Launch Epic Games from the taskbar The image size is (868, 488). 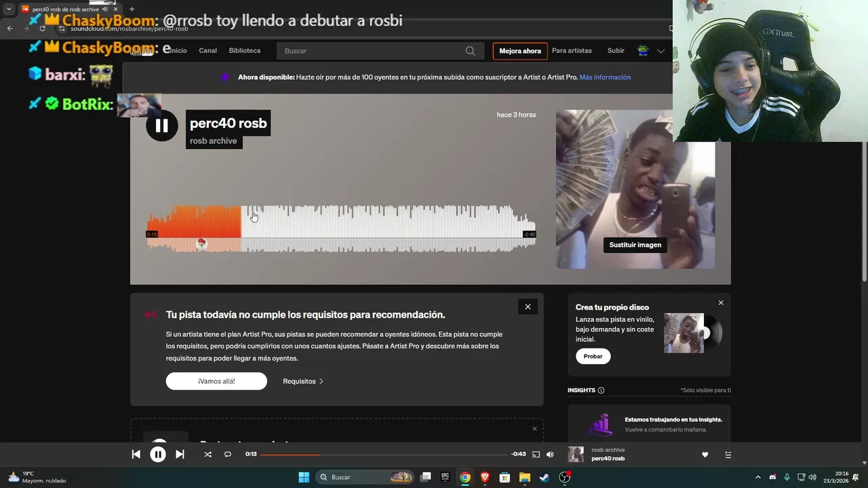pyautogui.click(x=446, y=477)
